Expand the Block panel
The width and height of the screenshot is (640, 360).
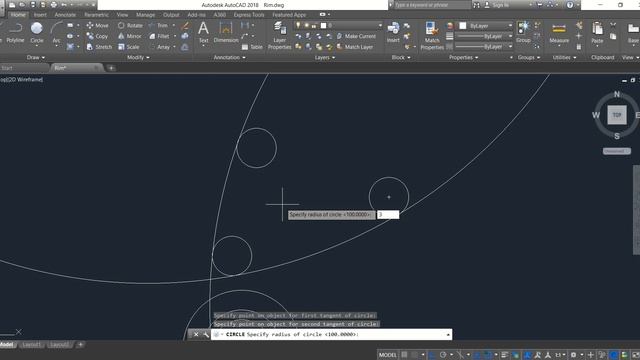point(401,58)
